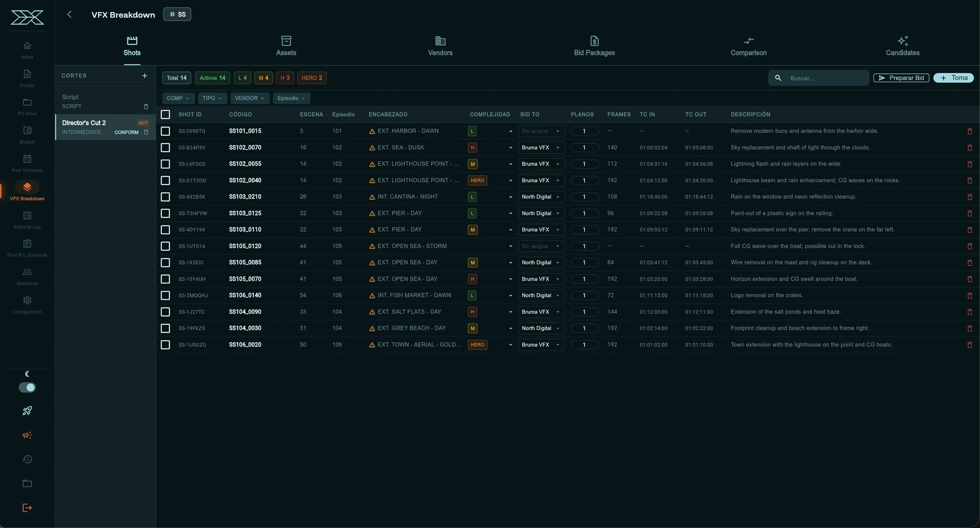
Task: Tick checkbox for SS105_0120 row
Action: (x=165, y=246)
